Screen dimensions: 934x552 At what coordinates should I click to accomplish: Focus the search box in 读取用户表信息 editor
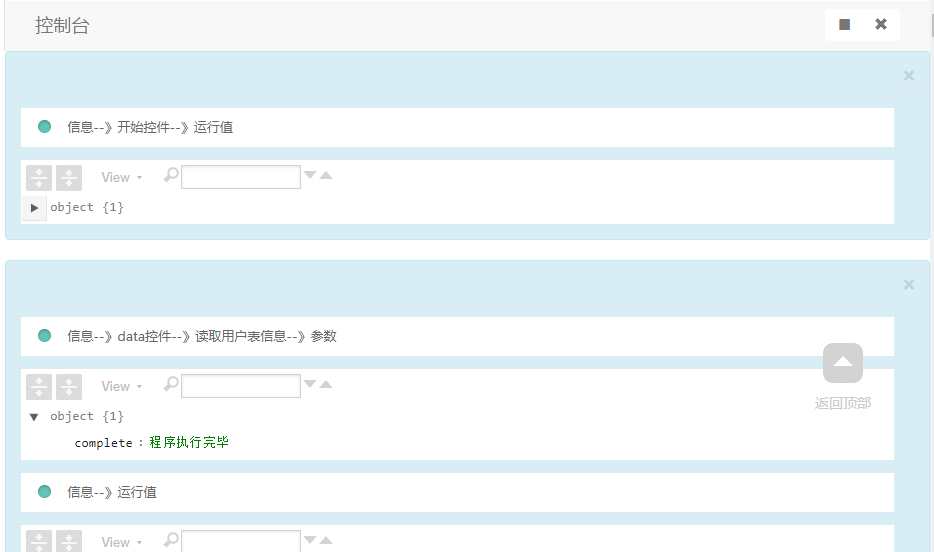pos(240,386)
